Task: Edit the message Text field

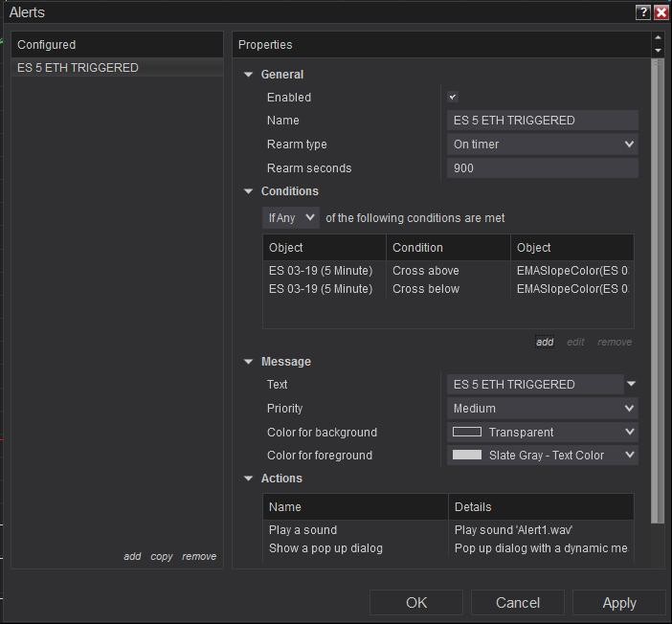Action: click(535, 385)
